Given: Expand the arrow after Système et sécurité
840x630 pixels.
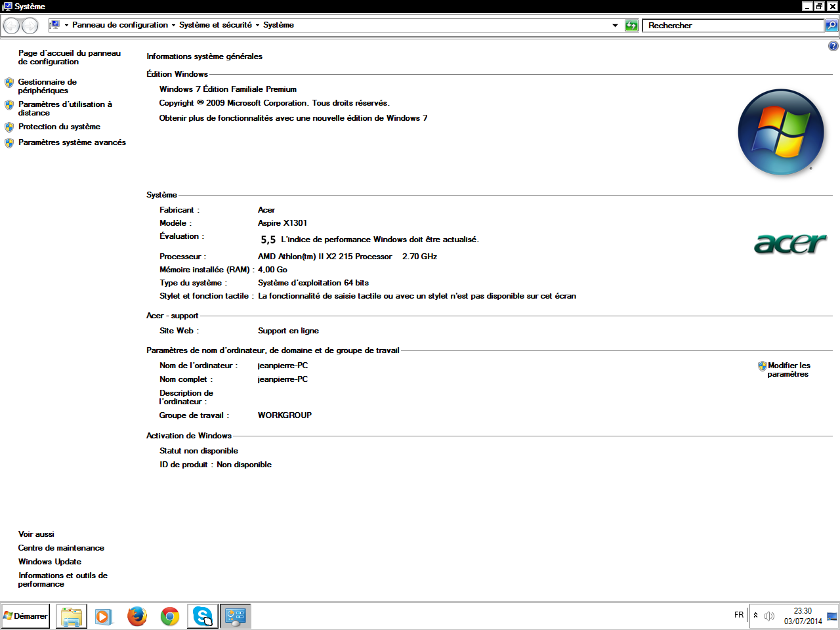Looking at the screenshot, I should click(257, 26).
